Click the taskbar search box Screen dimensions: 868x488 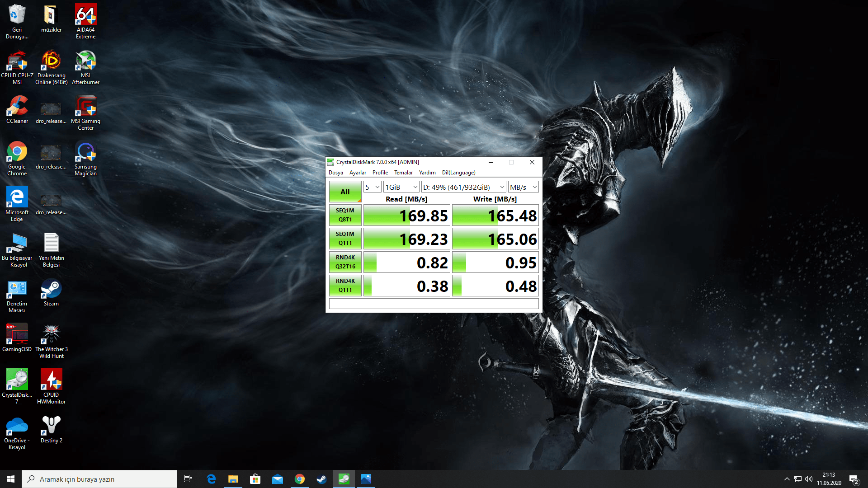point(99,479)
